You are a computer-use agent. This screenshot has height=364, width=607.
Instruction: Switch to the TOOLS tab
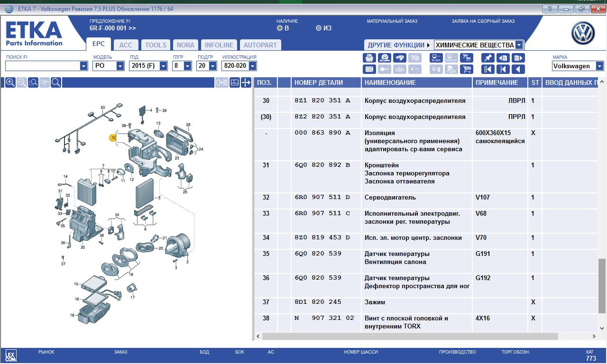pos(156,45)
